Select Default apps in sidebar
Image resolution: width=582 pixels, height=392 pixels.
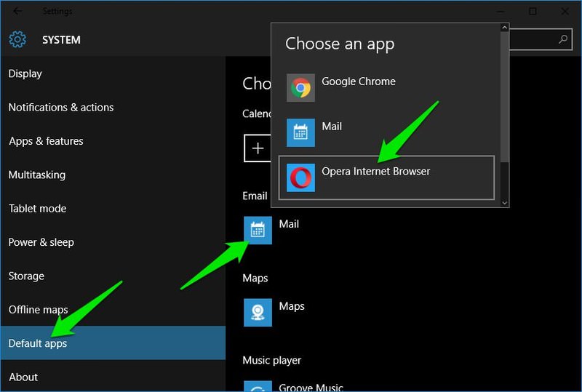113,343
